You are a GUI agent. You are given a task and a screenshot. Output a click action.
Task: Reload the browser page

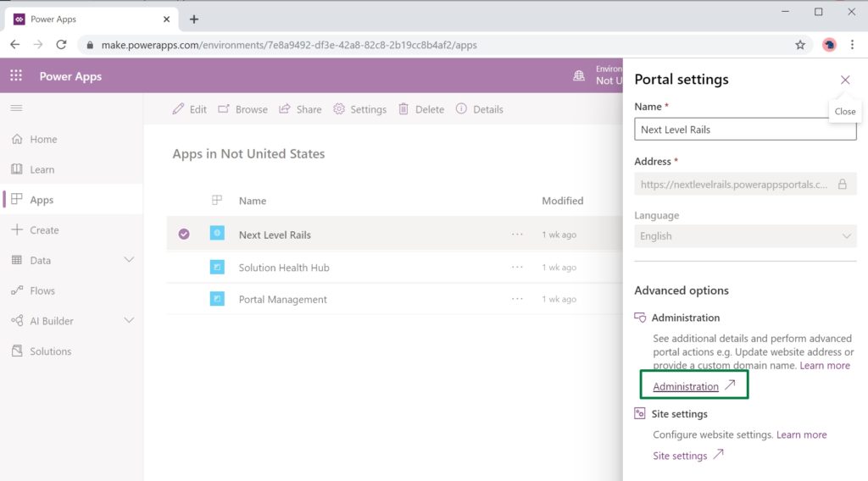pyautogui.click(x=61, y=45)
